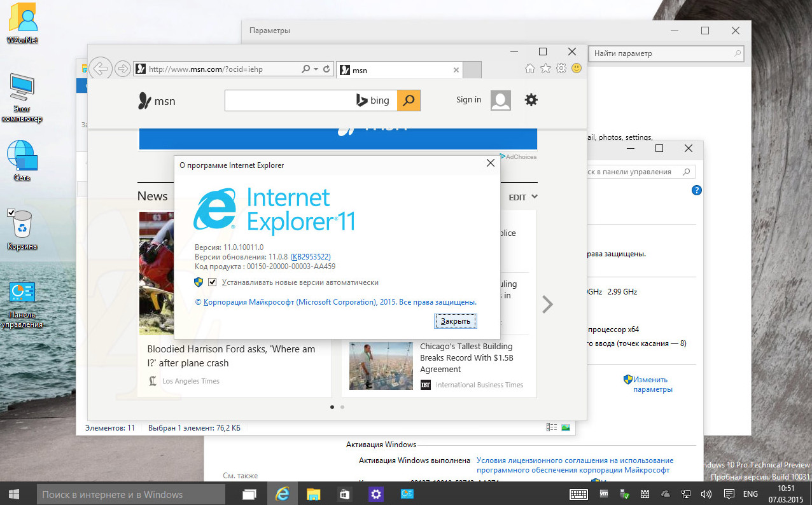This screenshot has height=505, width=812.
Task: Open volume control from system tray
Action: (x=706, y=494)
